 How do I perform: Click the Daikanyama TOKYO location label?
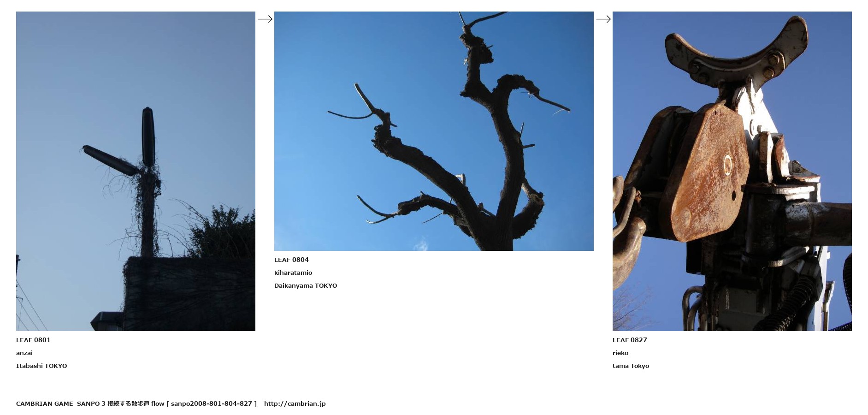point(306,285)
